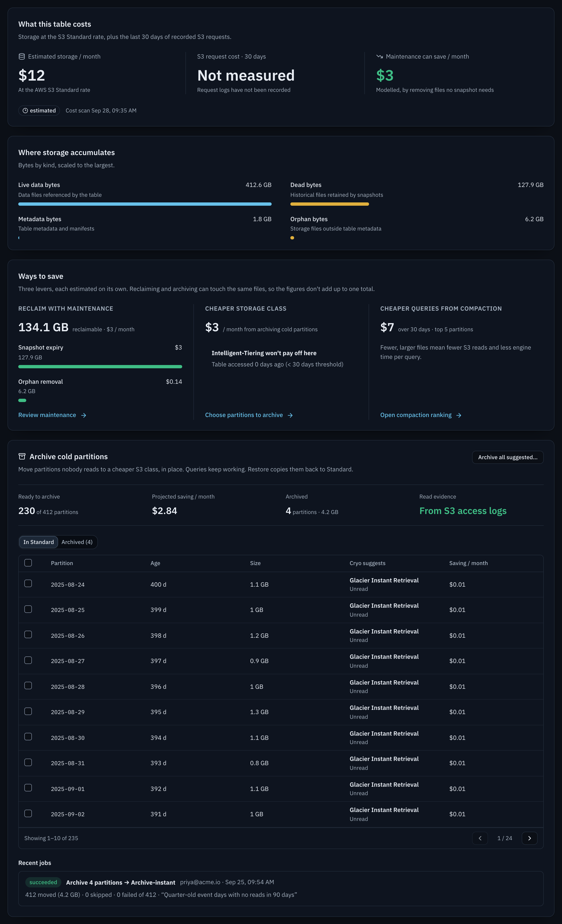
Task: Click the Partition column header
Action: pos(62,563)
